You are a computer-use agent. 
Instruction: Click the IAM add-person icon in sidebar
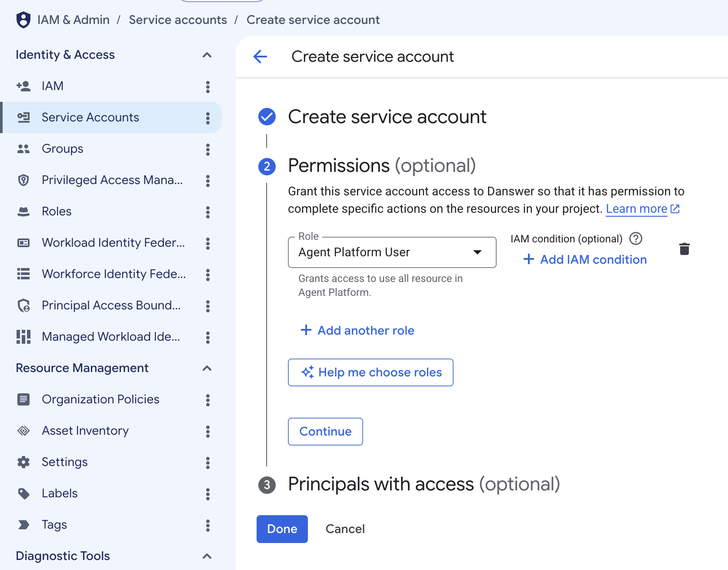click(23, 86)
